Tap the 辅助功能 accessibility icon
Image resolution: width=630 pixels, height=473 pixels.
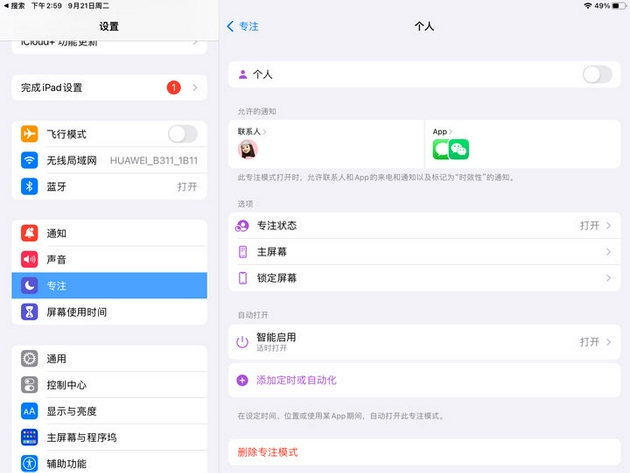pyautogui.click(x=29, y=463)
